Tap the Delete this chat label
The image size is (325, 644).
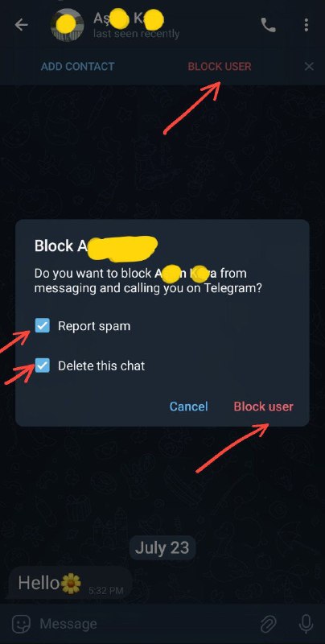click(101, 366)
